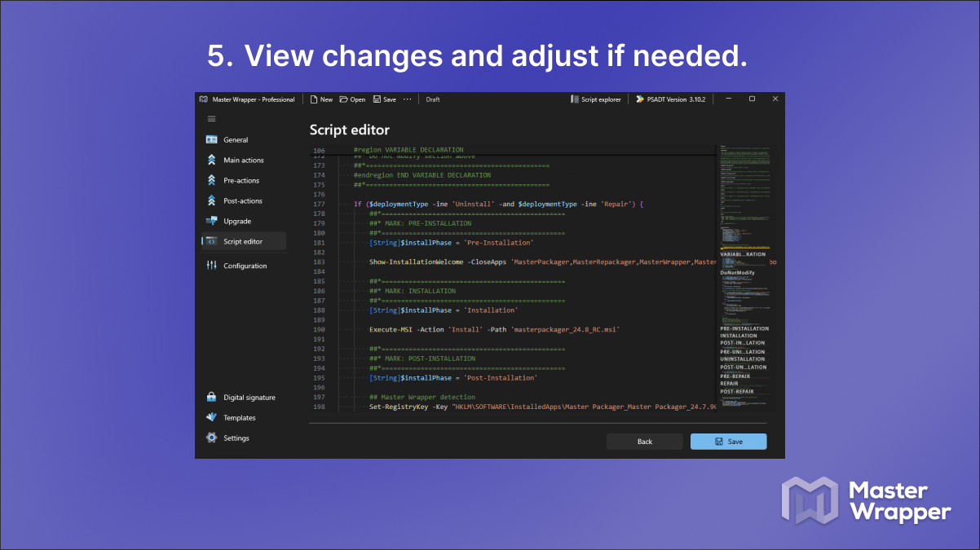This screenshot has width=980, height=550.
Task: Click line 177 If deploymentType statement
Action: coord(498,204)
